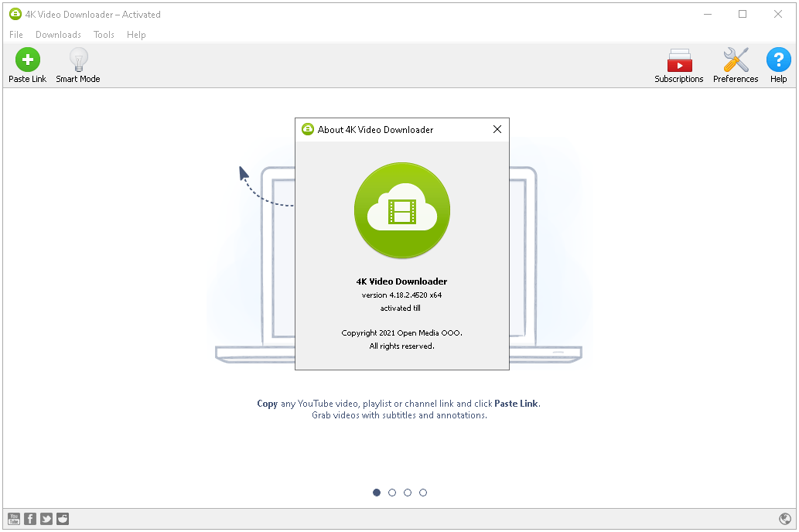The height and width of the screenshot is (532, 799).
Task: Minimize the 4K Video Downloader window
Action: click(x=708, y=14)
